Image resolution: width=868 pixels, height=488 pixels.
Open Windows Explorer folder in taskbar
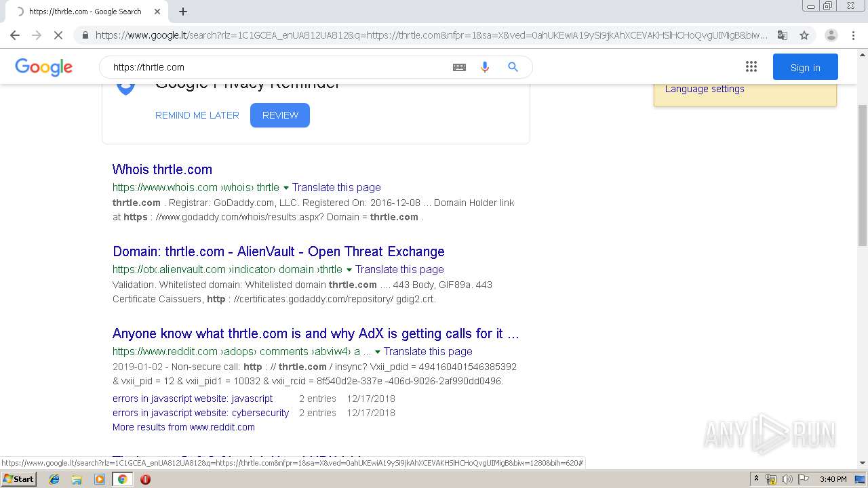tap(77, 479)
